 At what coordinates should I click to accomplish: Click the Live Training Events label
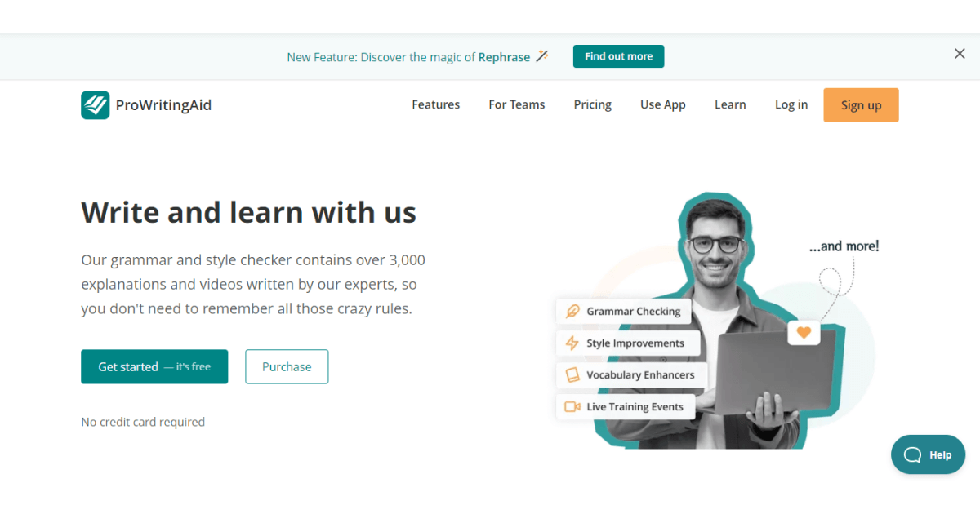(635, 406)
